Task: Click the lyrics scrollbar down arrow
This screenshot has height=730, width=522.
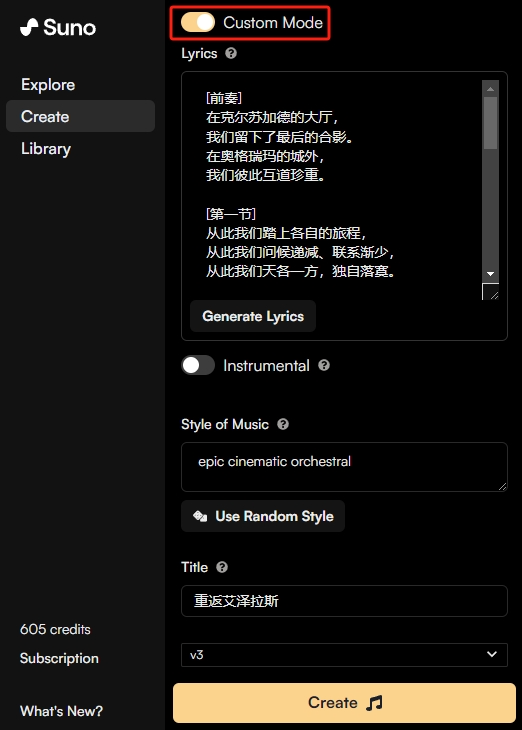Action: tap(490, 274)
